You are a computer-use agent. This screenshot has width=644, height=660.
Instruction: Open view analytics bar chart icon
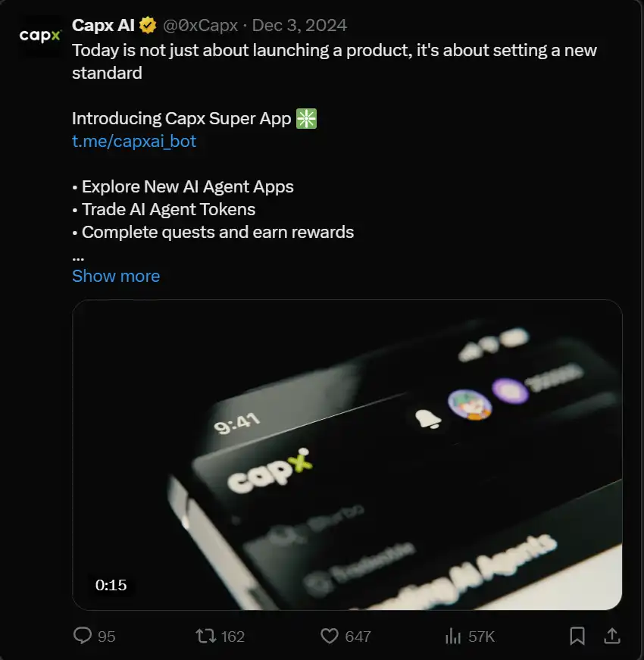tap(453, 636)
